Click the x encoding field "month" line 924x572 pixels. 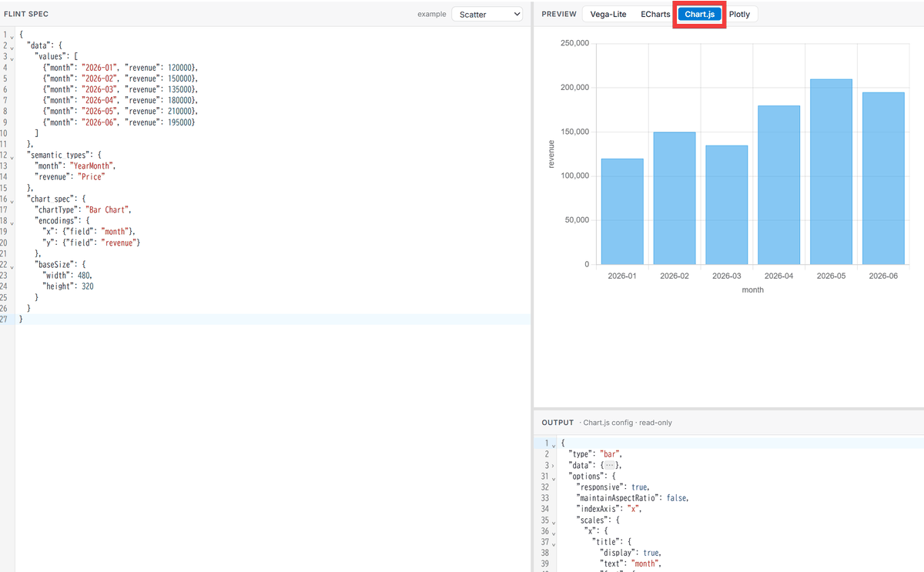pos(89,231)
